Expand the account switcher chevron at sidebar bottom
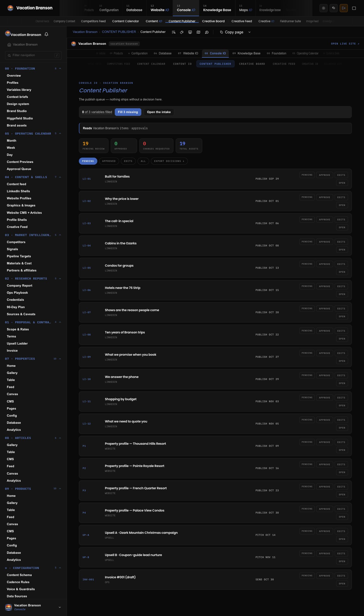Viewport: 364px width, 616px height. 60,607
